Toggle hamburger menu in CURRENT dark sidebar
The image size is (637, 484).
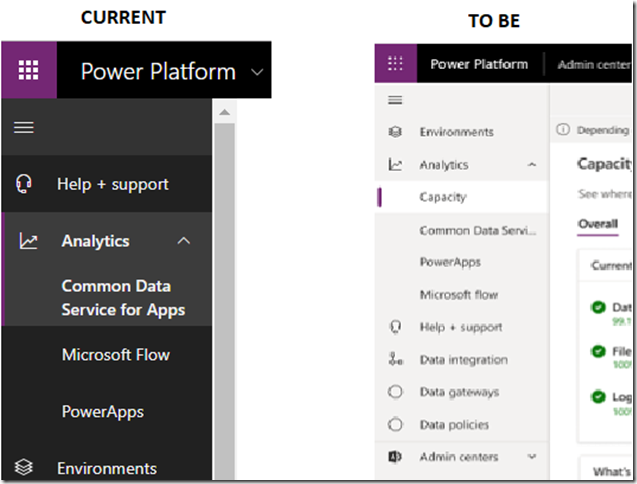pyautogui.click(x=24, y=127)
